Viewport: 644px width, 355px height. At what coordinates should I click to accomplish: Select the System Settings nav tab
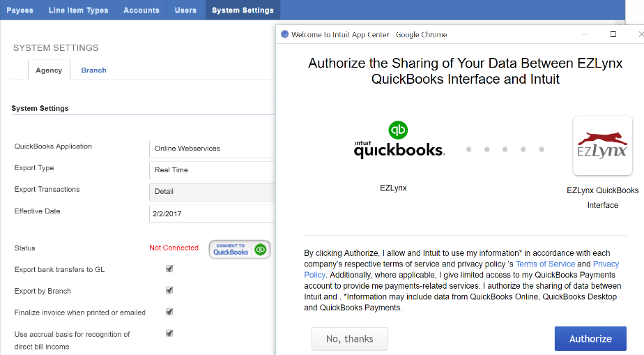243,10
